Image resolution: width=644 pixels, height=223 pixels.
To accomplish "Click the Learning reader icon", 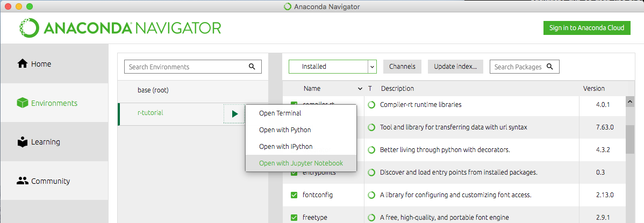I will tap(22, 142).
